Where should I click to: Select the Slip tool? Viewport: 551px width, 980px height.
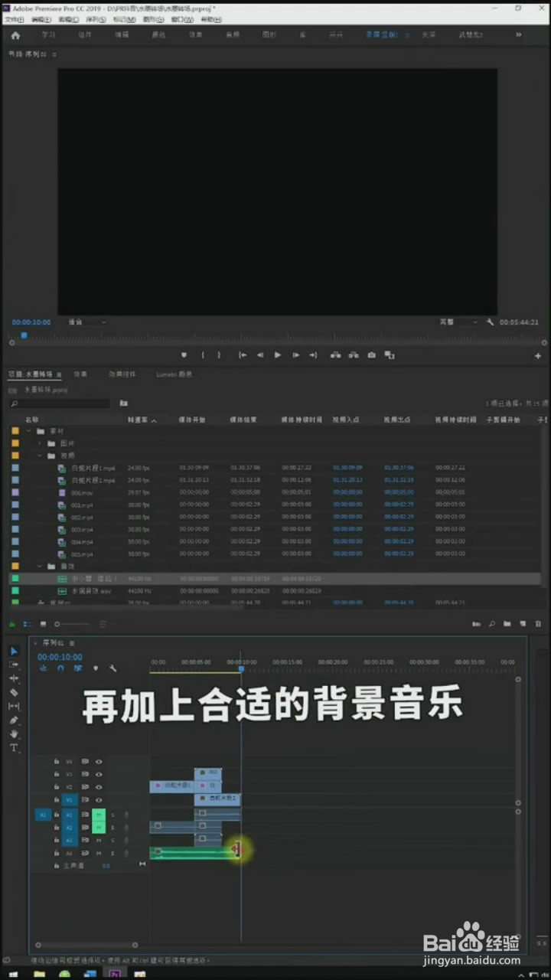coord(14,706)
